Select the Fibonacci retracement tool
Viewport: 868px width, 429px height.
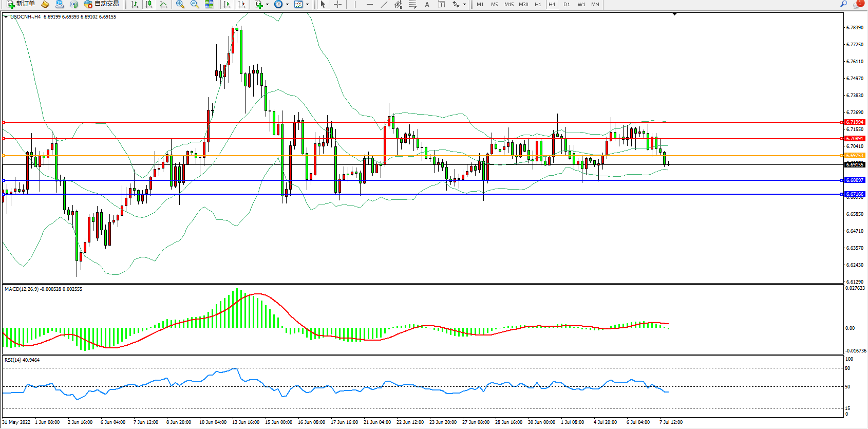point(412,4)
